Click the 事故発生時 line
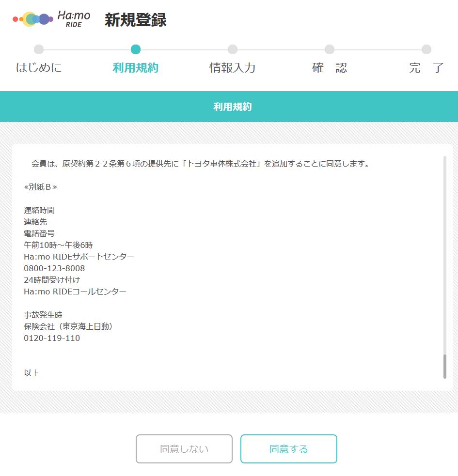Screen dimensions: 458x476 [43, 315]
